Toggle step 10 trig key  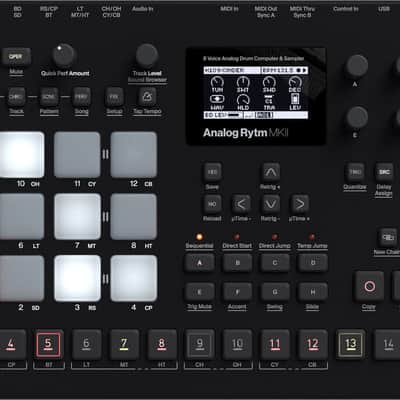point(237,344)
